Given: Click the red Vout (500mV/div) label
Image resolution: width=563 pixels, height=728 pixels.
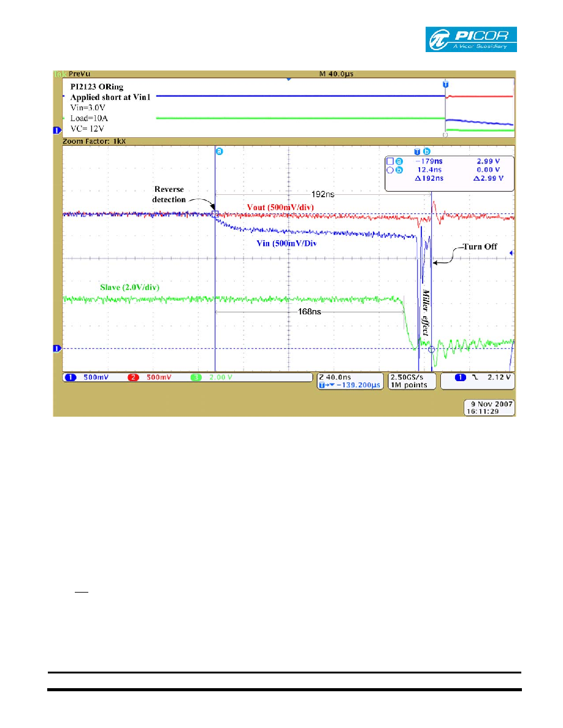Looking at the screenshot, I should 280,207.
